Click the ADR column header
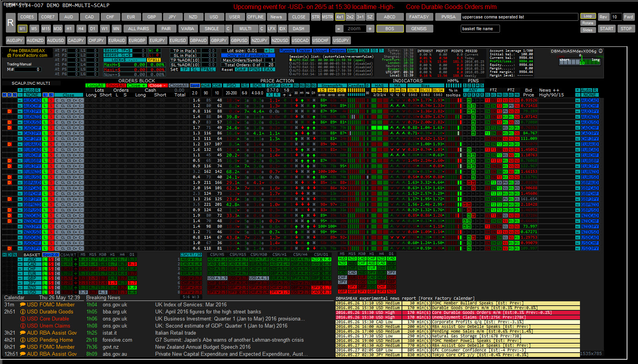638x364 pixels. click(x=206, y=85)
